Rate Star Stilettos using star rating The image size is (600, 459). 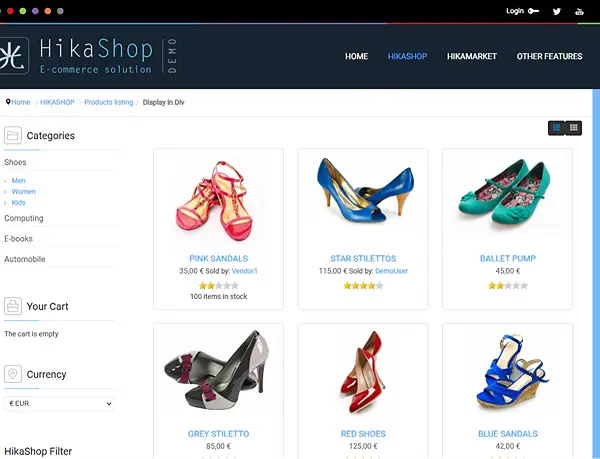click(363, 285)
